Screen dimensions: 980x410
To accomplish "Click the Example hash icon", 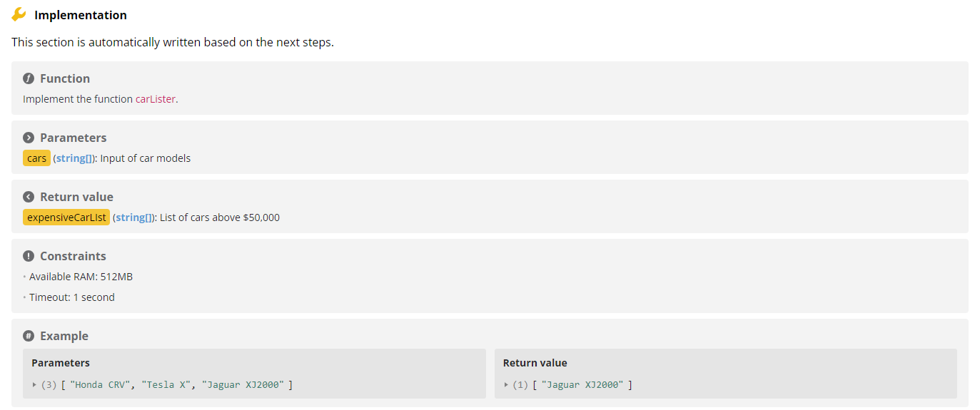I will point(29,336).
